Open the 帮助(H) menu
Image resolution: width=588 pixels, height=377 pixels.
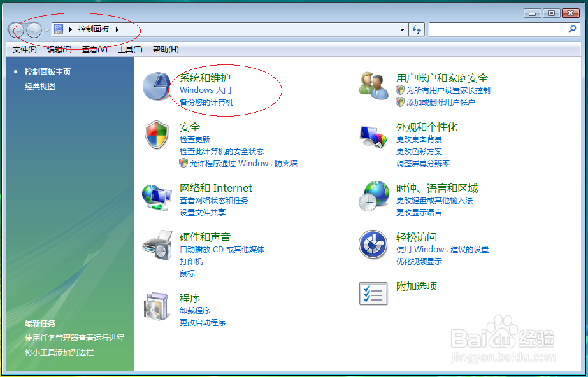(x=166, y=50)
